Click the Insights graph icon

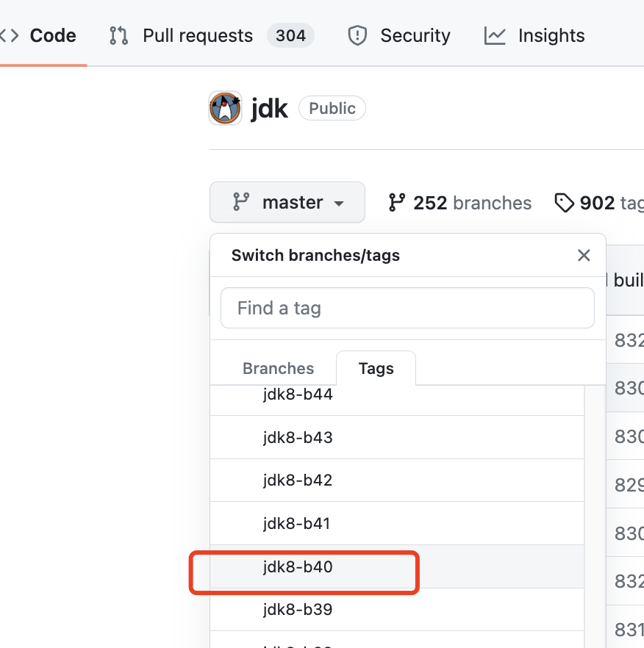(x=495, y=35)
